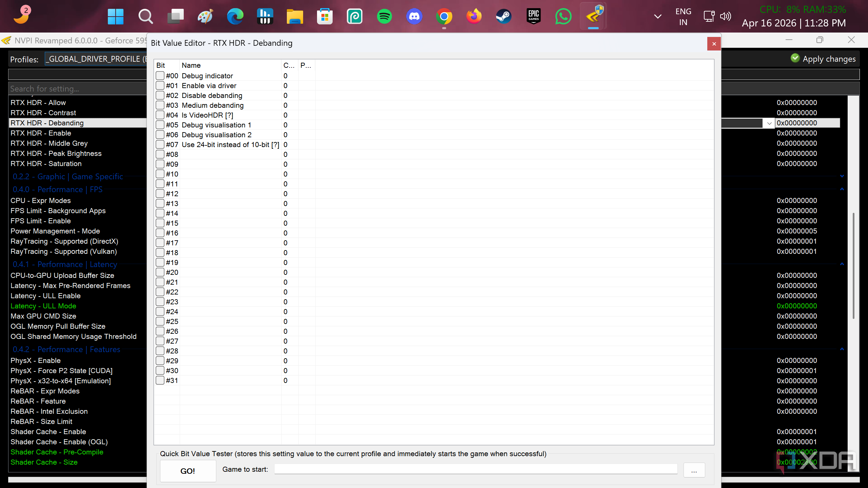The width and height of the screenshot is (868, 488).
Task: Launch Firefox from taskbar
Action: pos(474,17)
